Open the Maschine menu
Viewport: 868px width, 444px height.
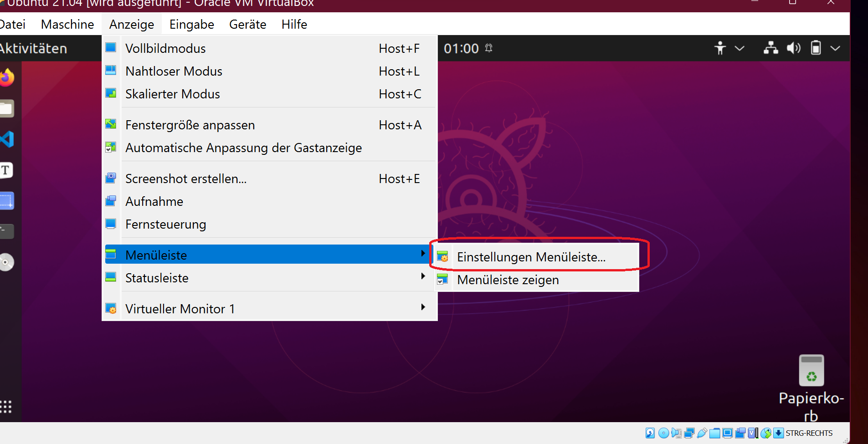[67, 24]
